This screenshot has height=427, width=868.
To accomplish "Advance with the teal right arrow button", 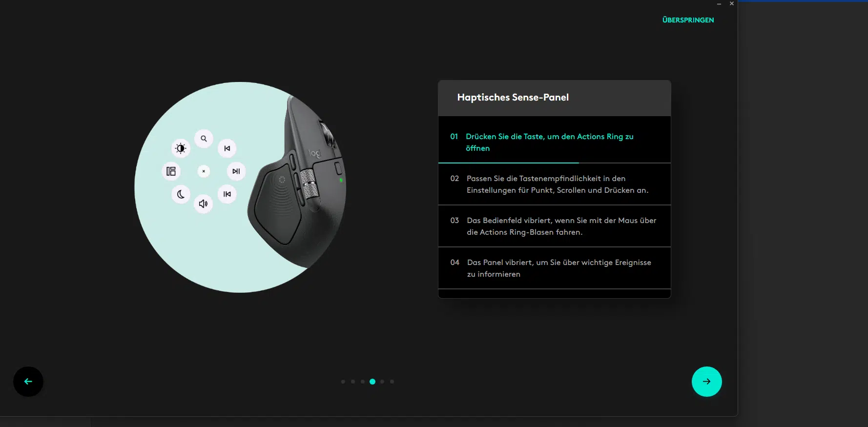I will point(706,382).
